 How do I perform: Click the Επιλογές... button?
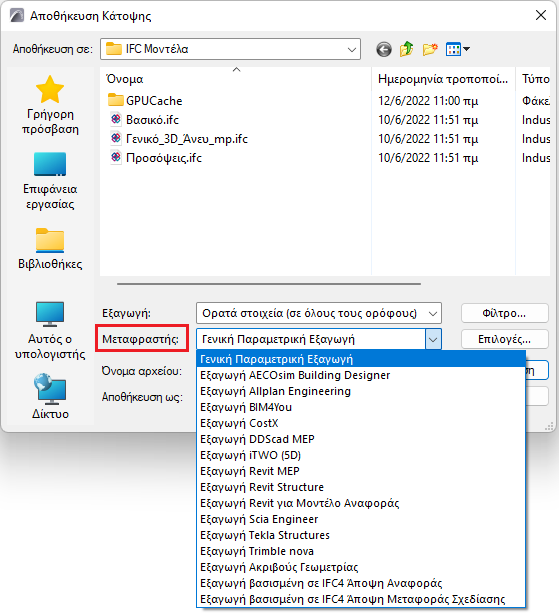pyautogui.click(x=505, y=339)
